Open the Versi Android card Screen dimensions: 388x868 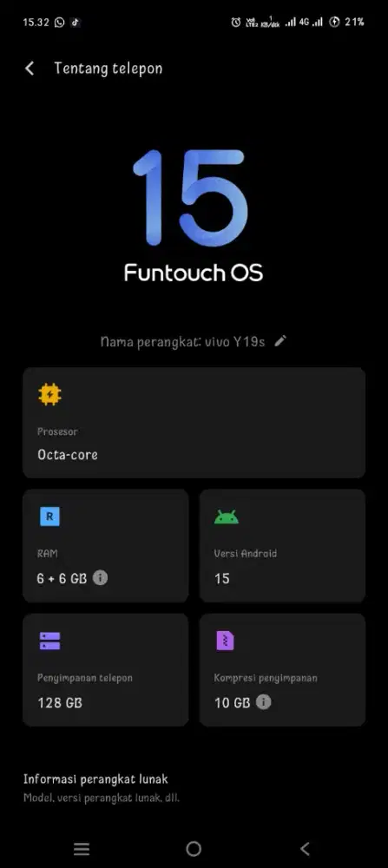[282, 546]
